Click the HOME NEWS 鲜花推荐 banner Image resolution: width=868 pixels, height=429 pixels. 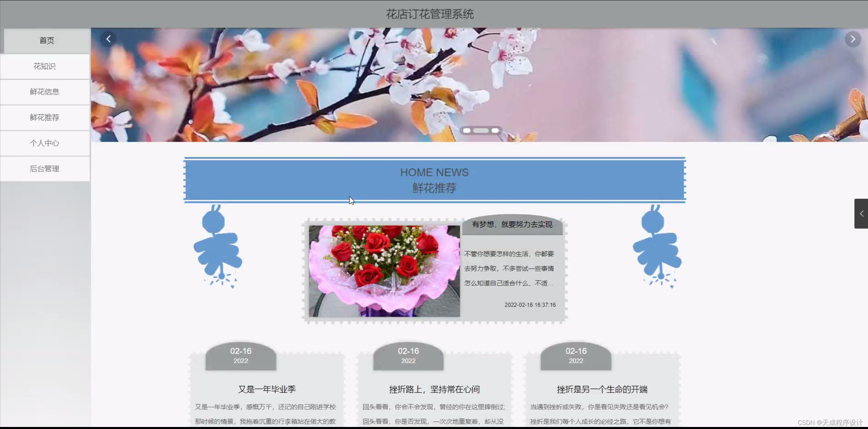[x=434, y=180]
